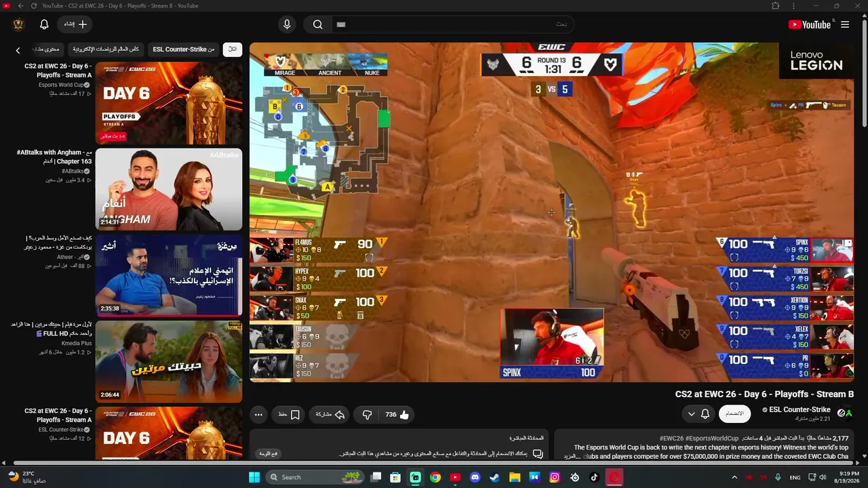Save the video with the bookmark button
The height and width of the screenshot is (488, 868).
click(287, 414)
